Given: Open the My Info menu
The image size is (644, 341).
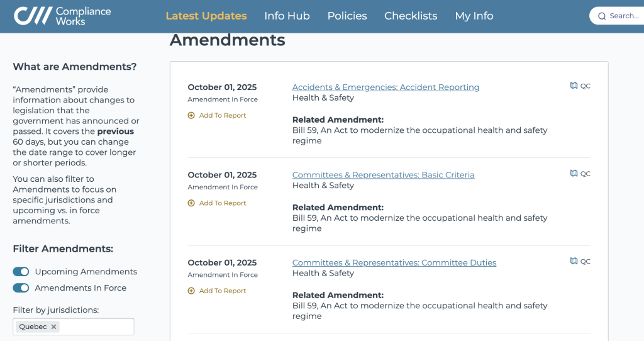Looking at the screenshot, I should [x=474, y=16].
